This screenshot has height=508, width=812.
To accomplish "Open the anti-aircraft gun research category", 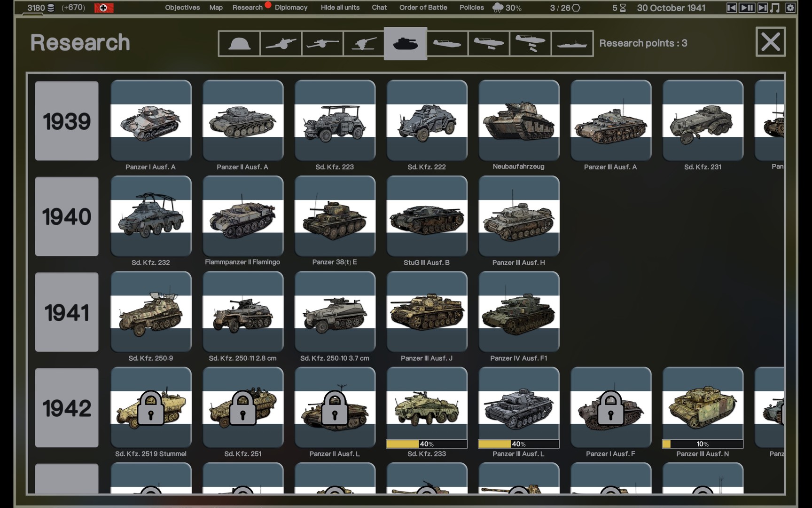I will (364, 44).
